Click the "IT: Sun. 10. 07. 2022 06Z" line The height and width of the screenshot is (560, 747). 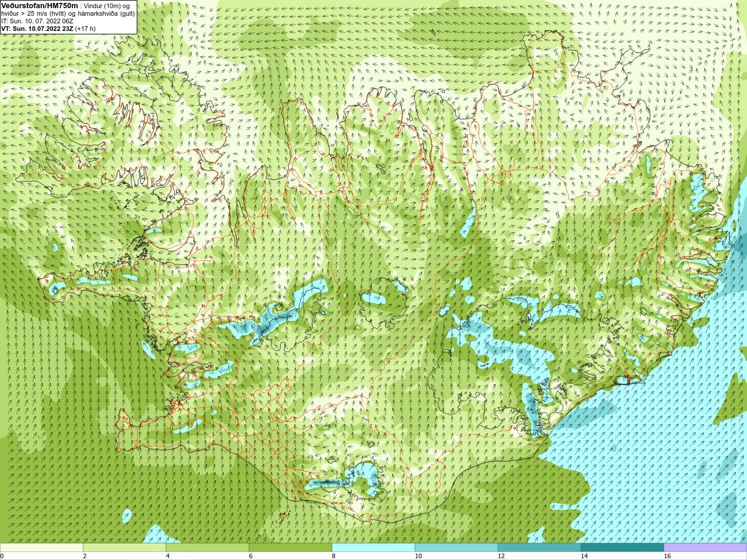[x=37, y=20]
